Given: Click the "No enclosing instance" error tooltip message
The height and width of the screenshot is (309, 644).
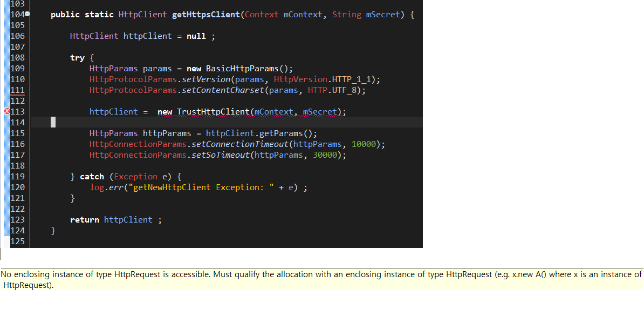Looking at the screenshot, I should [321, 279].
